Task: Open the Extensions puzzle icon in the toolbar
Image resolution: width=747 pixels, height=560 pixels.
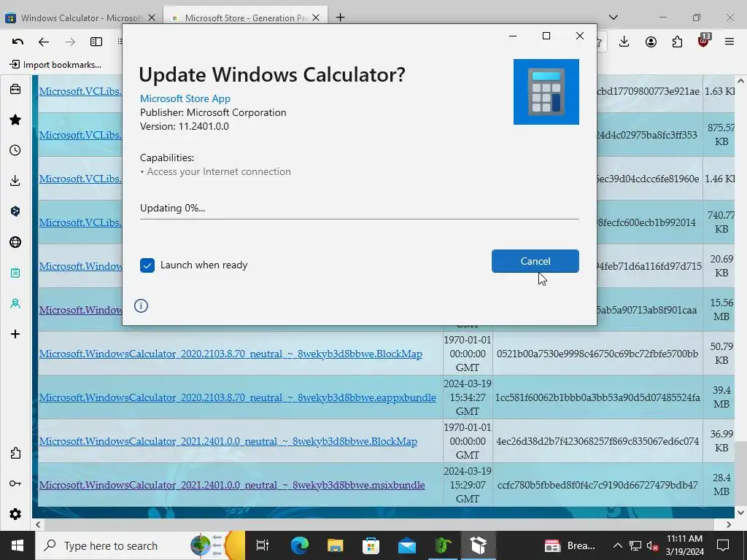Action: [677, 42]
